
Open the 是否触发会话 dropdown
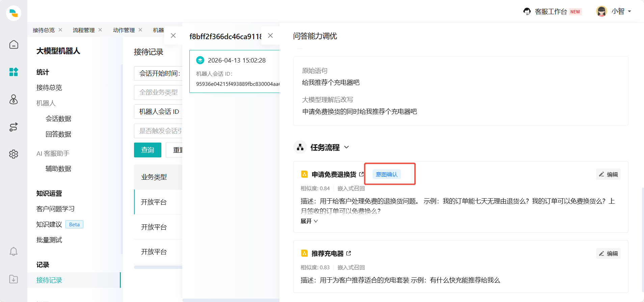pos(158,131)
